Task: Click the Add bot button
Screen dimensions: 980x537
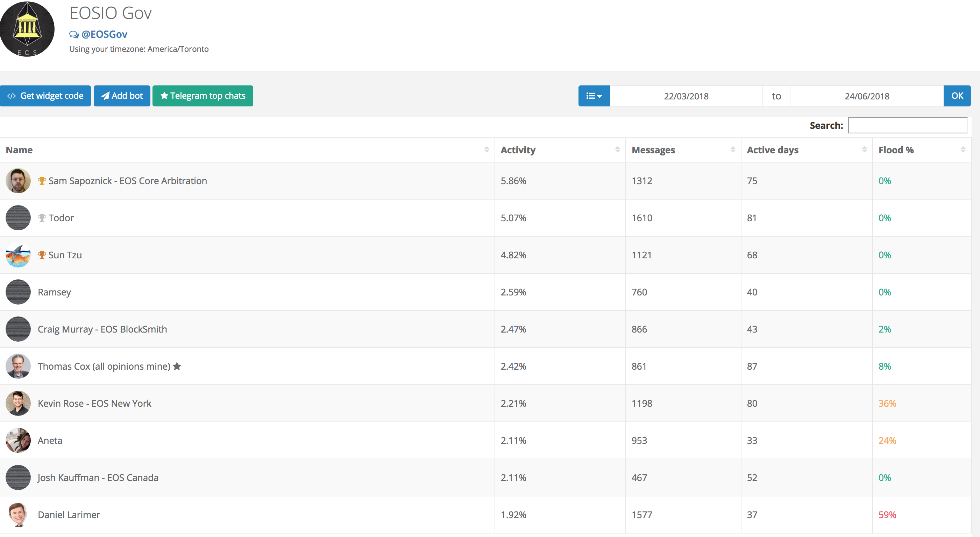Action: (122, 96)
